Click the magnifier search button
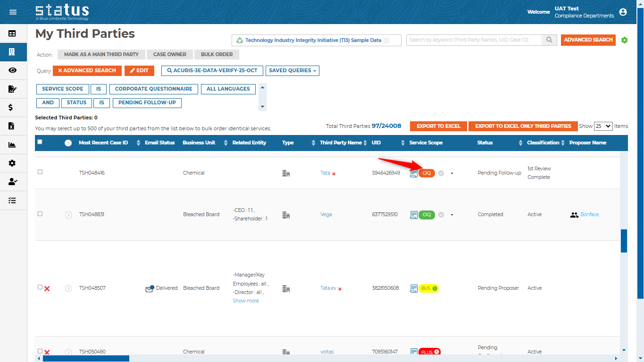Viewport: 644px width, 362px height. [x=549, y=40]
